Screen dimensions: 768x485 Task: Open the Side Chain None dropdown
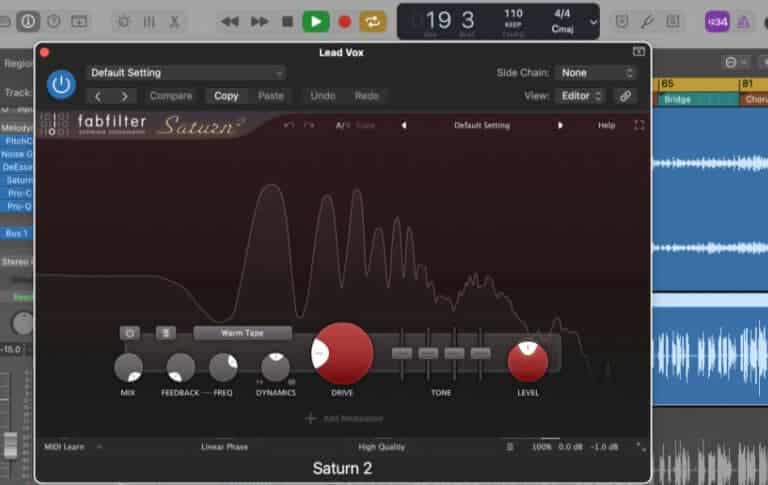tap(596, 73)
